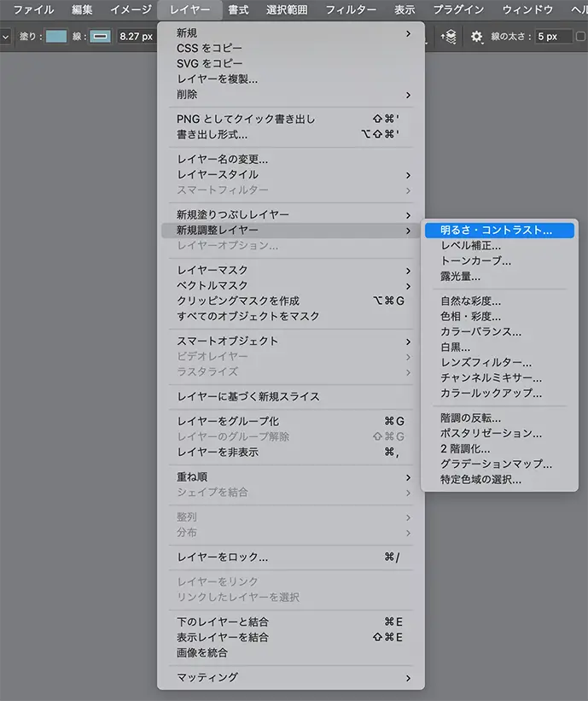Select トーンカーブ... adjustment
This screenshot has width=588, height=701.
point(499,260)
